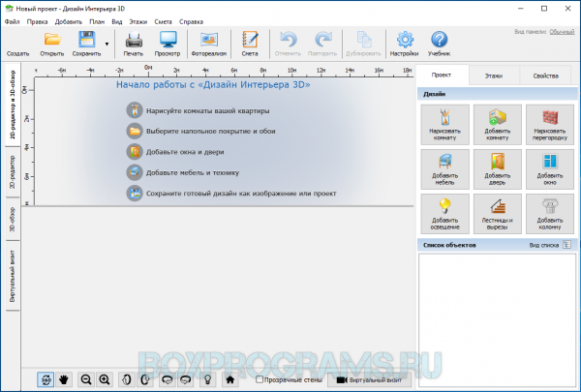Undo the last action with Отменить
The image size is (581, 392).
pyautogui.click(x=288, y=44)
